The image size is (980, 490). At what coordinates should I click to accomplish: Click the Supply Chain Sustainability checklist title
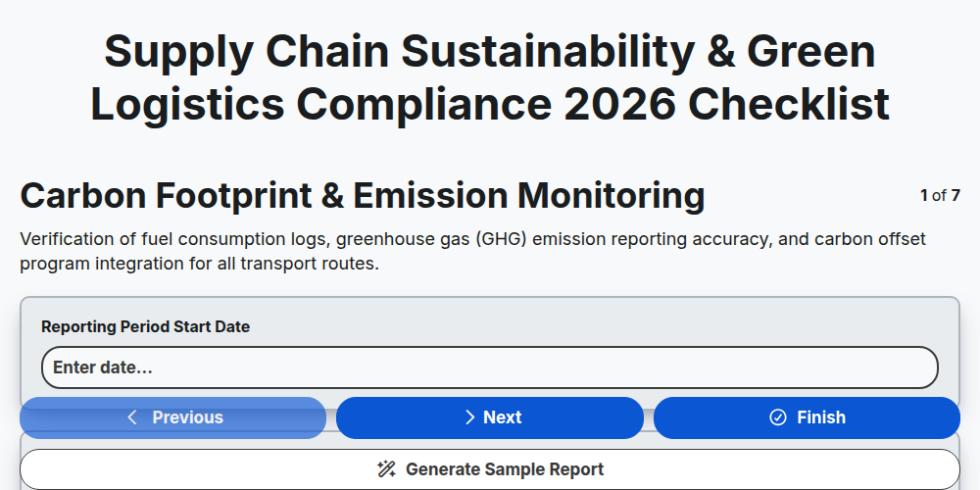click(x=489, y=77)
